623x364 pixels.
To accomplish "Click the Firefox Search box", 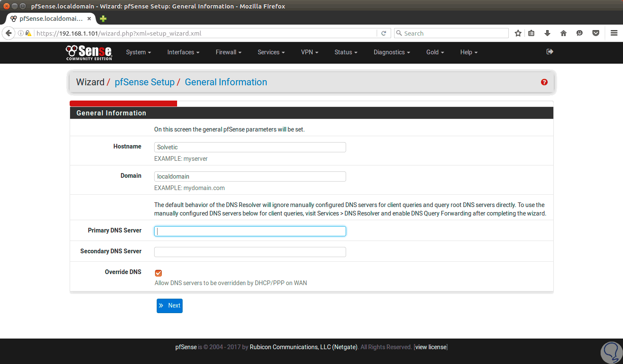I will pos(451,33).
